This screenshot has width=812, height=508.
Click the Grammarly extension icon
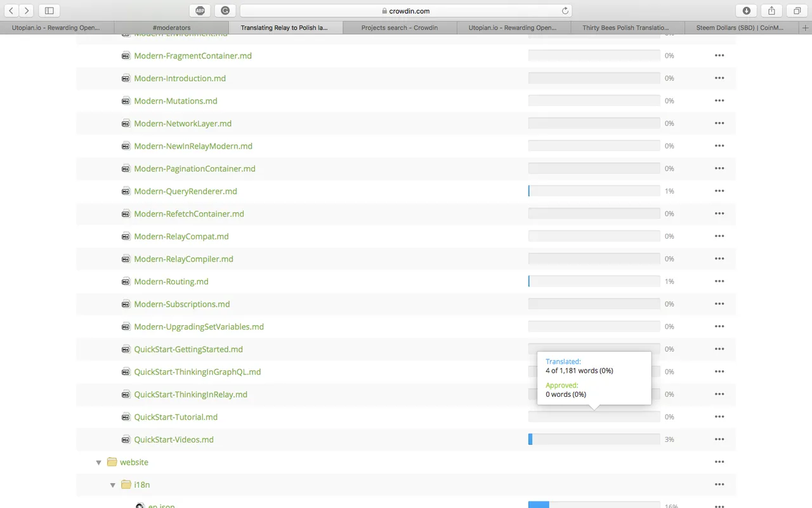225,11
